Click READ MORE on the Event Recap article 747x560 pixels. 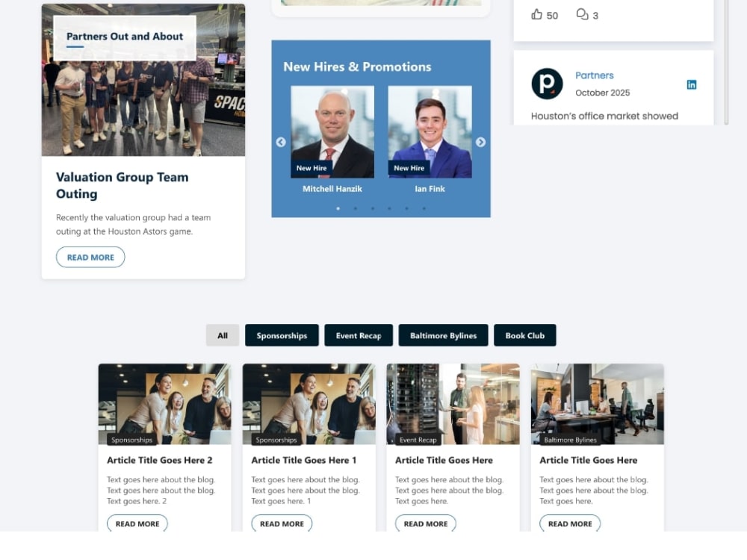426,523
